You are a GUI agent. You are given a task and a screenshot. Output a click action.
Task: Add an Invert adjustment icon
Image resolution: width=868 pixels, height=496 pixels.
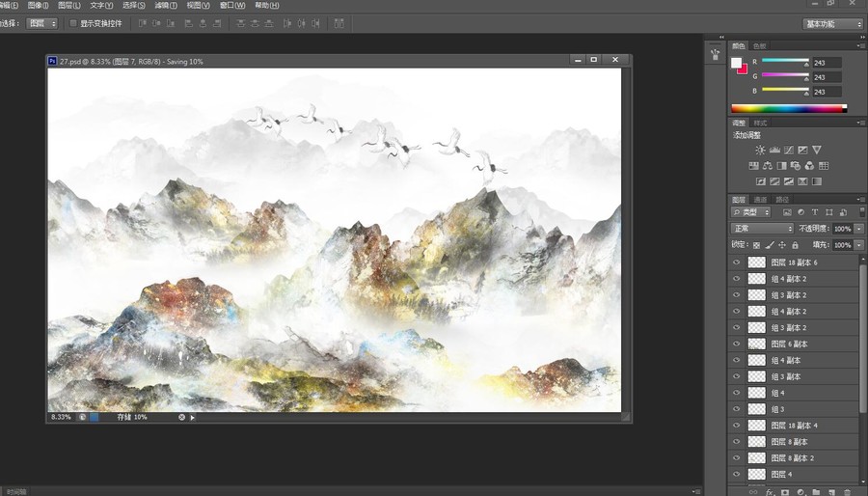coord(761,181)
